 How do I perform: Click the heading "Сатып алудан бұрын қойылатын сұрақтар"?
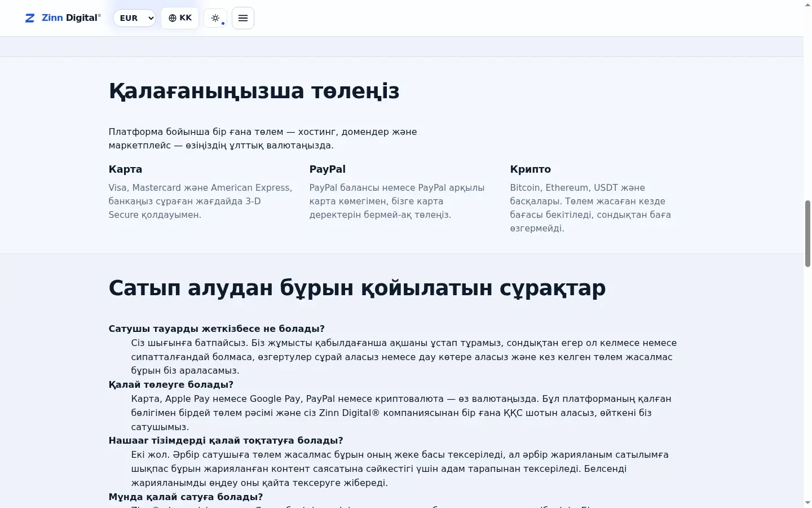click(x=357, y=288)
